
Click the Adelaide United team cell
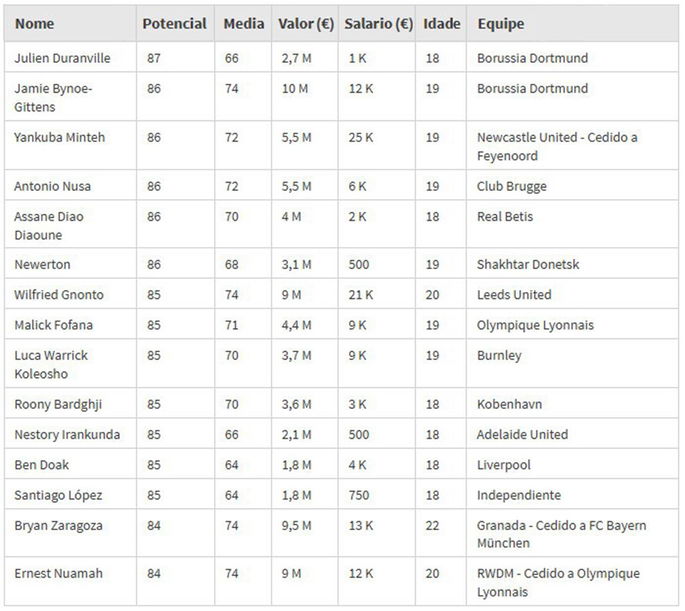pyautogui.click(x=522, y=434)
